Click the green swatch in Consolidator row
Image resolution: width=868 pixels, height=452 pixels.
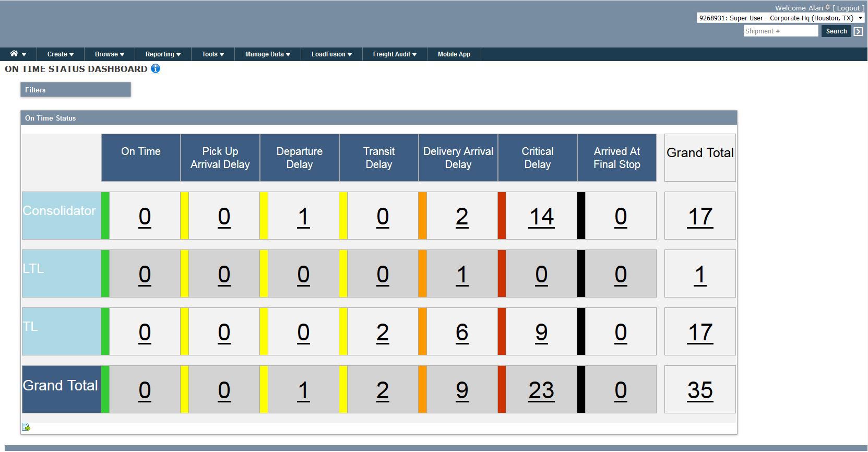point(105,216)
